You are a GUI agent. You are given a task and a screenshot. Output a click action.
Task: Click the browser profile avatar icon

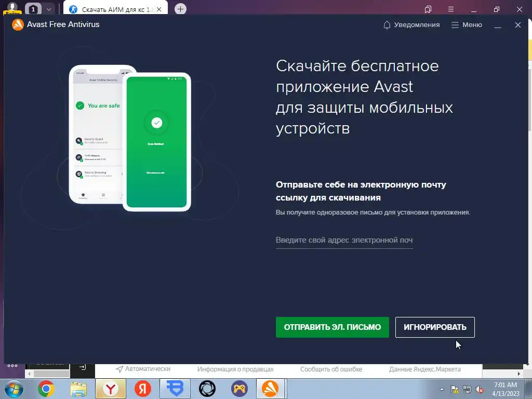(12, 7)
